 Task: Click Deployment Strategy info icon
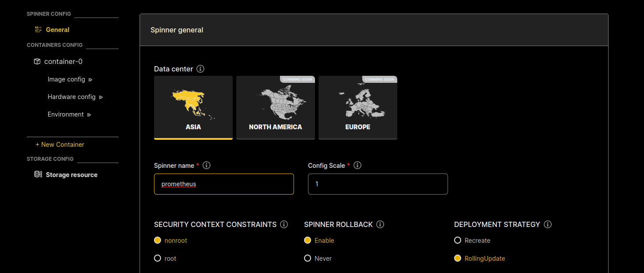tap(548, 224)
